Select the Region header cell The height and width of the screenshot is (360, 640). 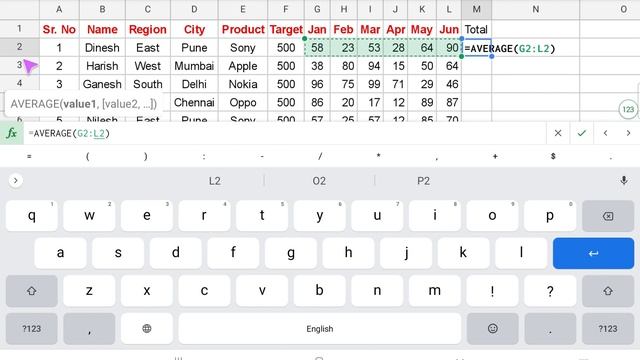[148, 29]
